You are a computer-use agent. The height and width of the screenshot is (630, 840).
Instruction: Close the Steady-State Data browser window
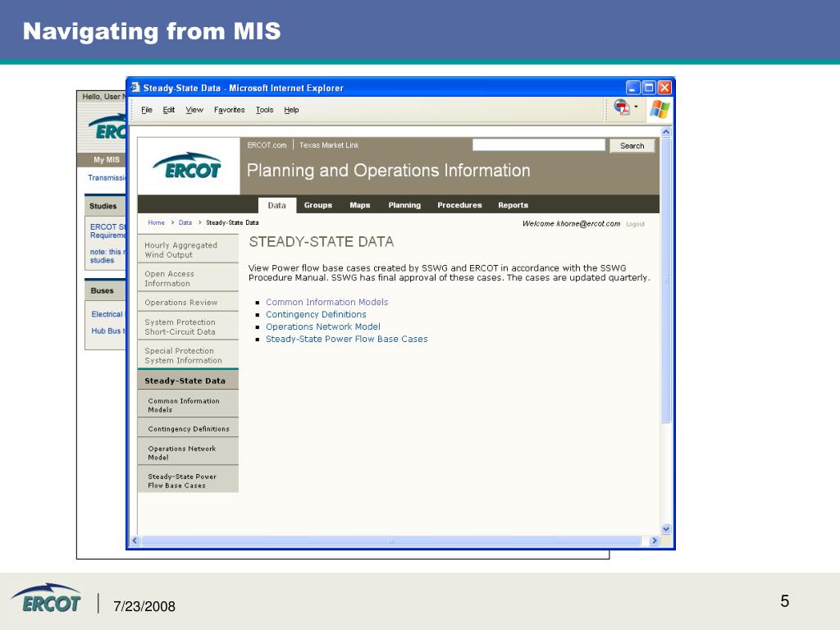coord(664,87)
